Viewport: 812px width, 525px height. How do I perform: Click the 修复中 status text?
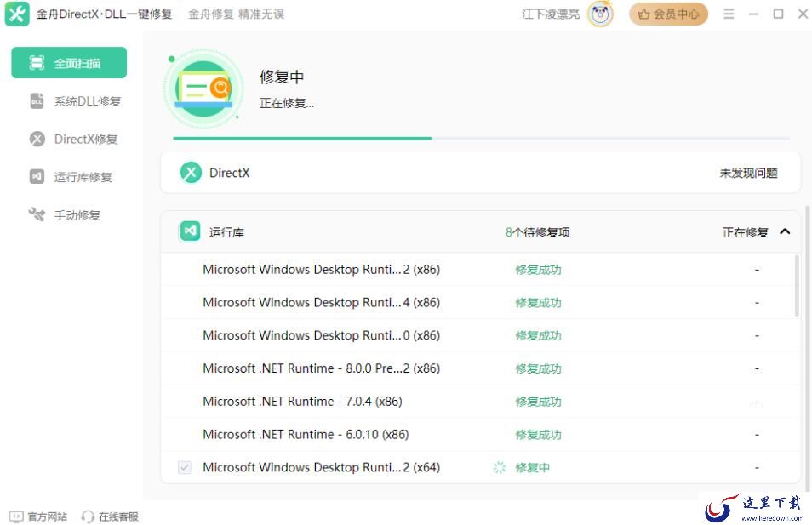tap(532, 467)
